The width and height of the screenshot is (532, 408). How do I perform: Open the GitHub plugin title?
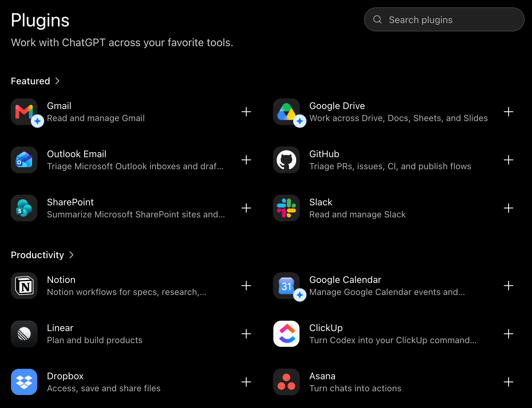[324, 154]
